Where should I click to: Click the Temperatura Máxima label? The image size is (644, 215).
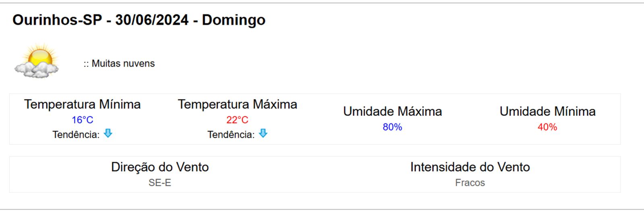pos(237,104)
